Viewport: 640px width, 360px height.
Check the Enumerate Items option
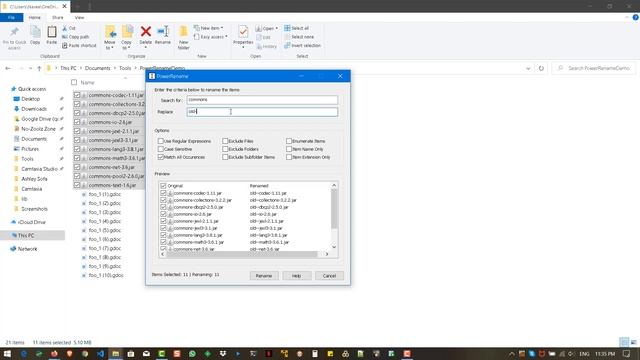pyautogui.click(x=289, y=141)
